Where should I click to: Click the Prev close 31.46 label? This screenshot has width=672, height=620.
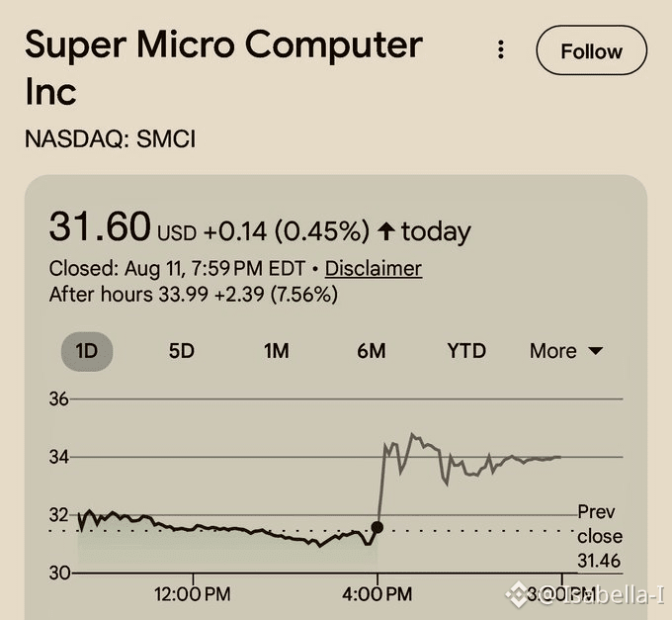[600, 536]
